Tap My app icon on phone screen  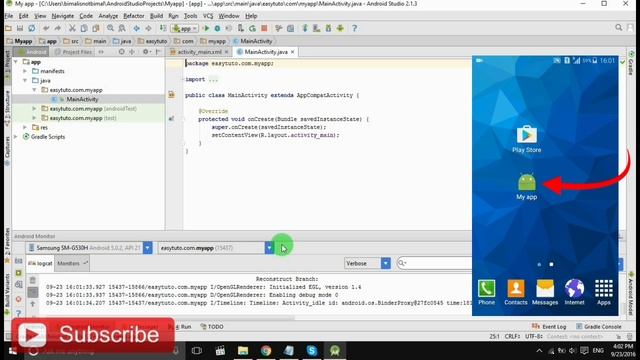coord(527,187)
